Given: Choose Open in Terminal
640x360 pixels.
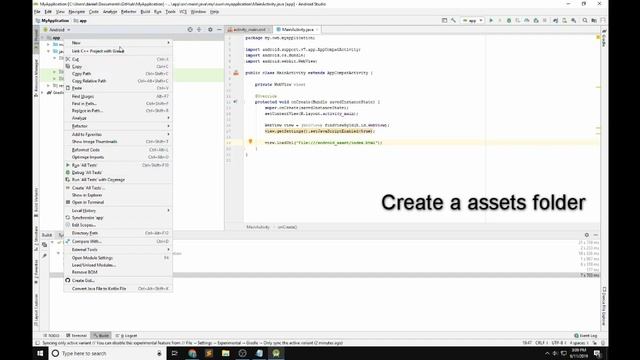Looking at the screenshot, I should [118, 202].
